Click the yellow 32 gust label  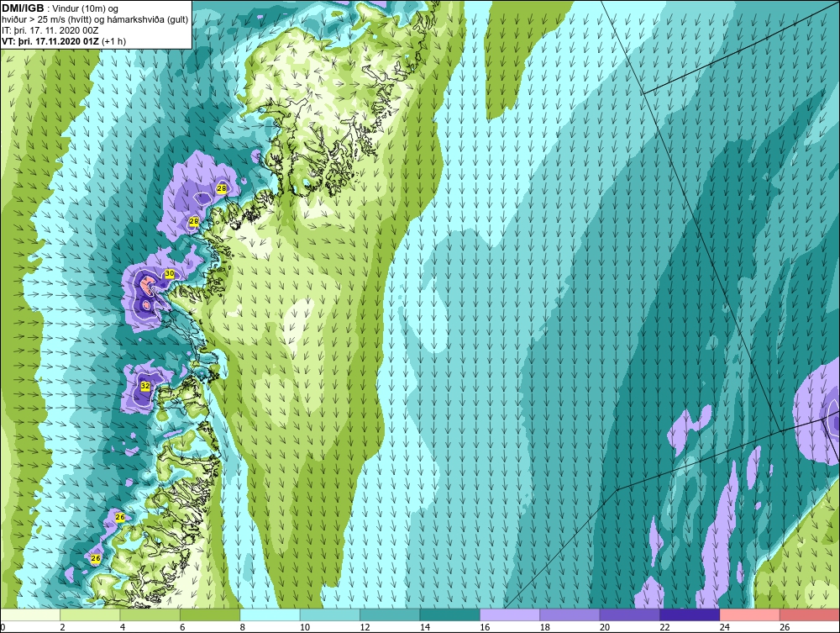145,386
